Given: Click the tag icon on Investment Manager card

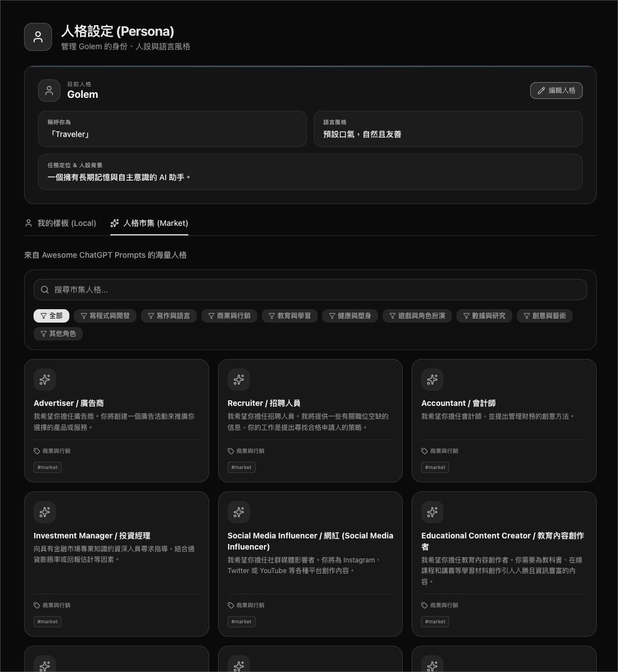Looking at the screenshot, I should coord(37,605).
